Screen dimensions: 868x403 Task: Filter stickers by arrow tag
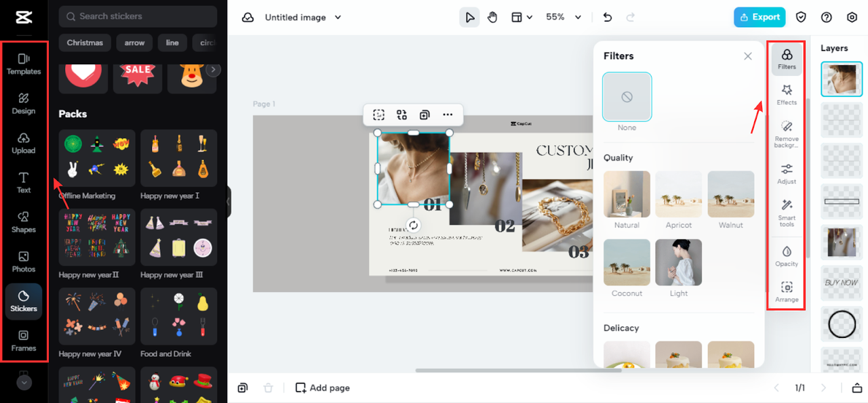point(134,43)
